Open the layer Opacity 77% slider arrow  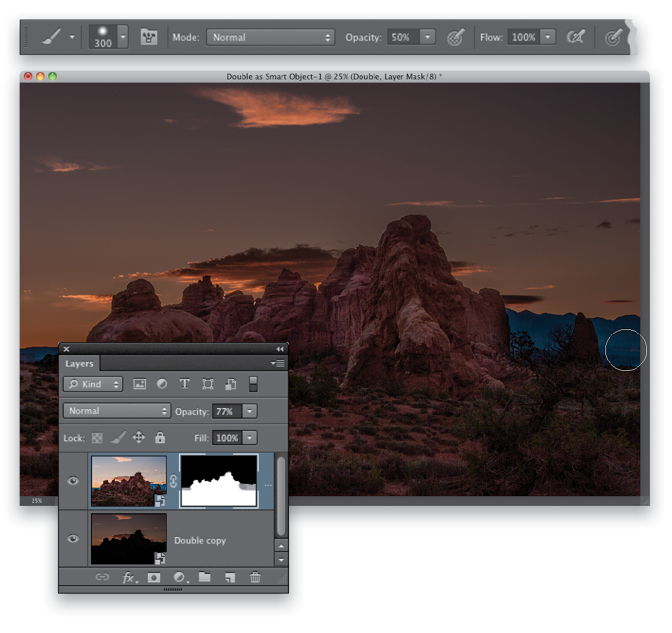250,411
